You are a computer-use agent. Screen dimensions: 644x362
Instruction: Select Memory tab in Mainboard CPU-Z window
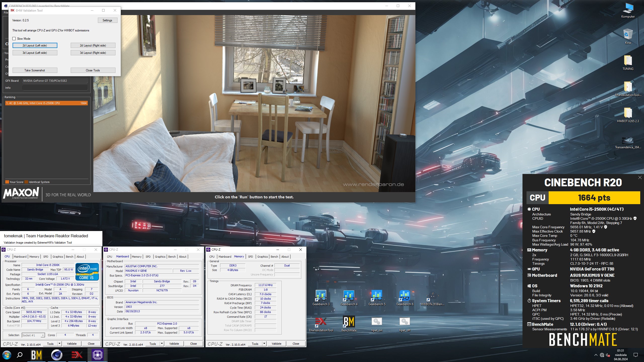137,257
